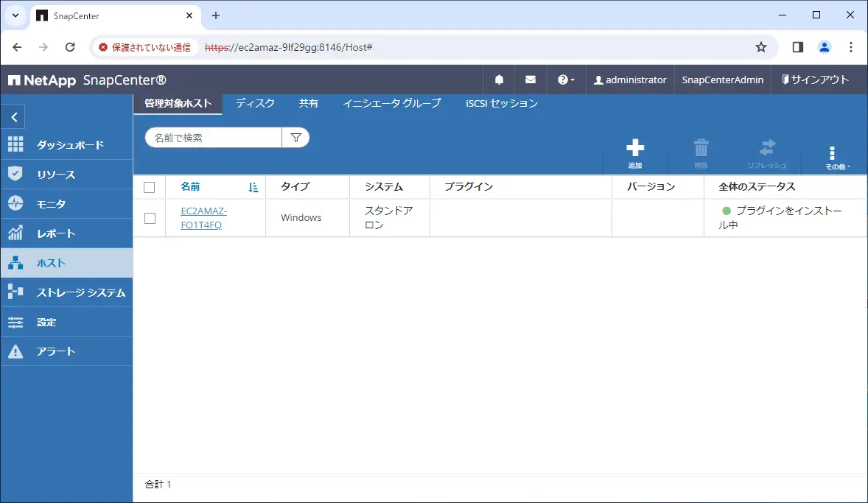Image resolution: width=868 pixels, height=503 pixels.
Task: Open アラート in the sidebar
Action: (66, 351)
